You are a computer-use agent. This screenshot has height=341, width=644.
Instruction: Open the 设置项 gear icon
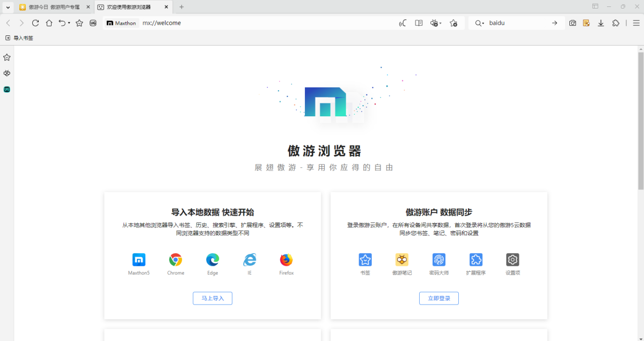(x=513, y=260)
